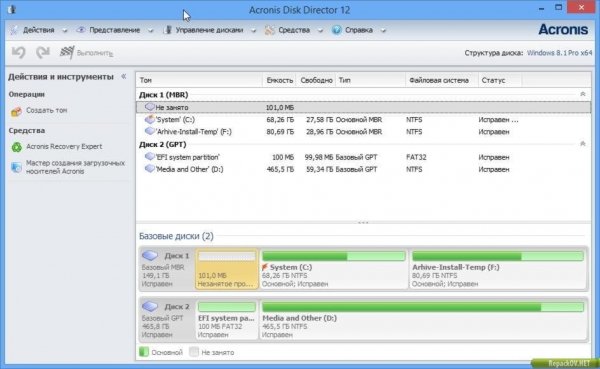Click the System (C:) boot flag icon
This screenshot has width=600, height=369.
[265, 267]
